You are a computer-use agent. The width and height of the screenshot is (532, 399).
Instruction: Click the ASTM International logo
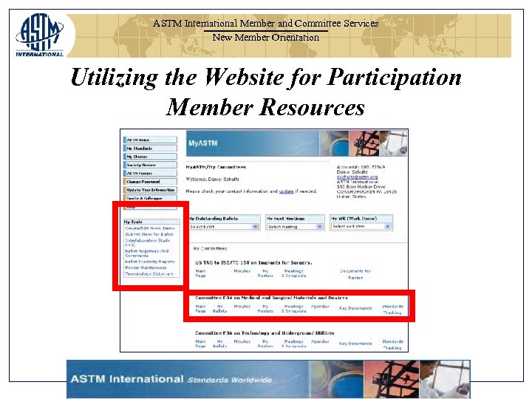point(39,35)
